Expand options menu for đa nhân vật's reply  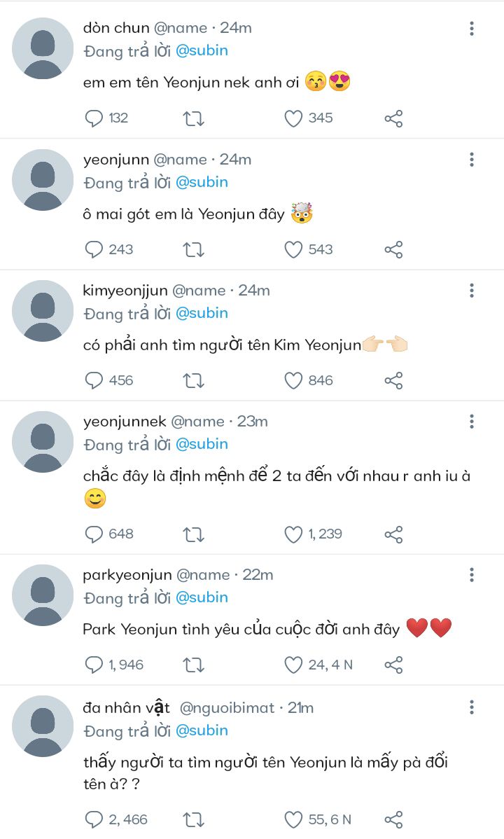(472, 706)
